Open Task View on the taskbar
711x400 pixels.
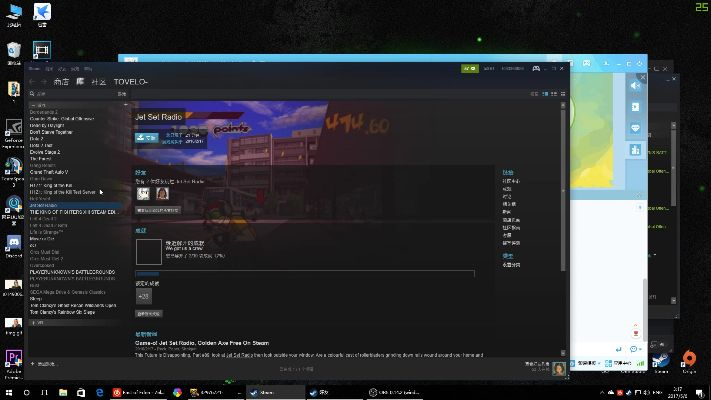pos(44,392)
